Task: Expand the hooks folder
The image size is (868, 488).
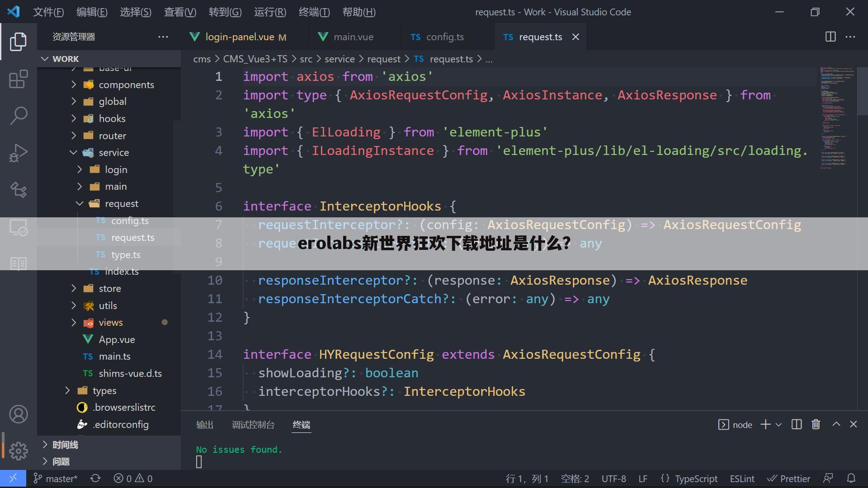Action: point(108,118)
